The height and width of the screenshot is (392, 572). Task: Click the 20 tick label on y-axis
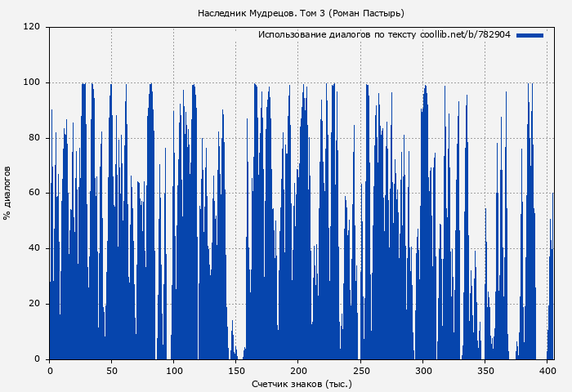coord(34,304)
